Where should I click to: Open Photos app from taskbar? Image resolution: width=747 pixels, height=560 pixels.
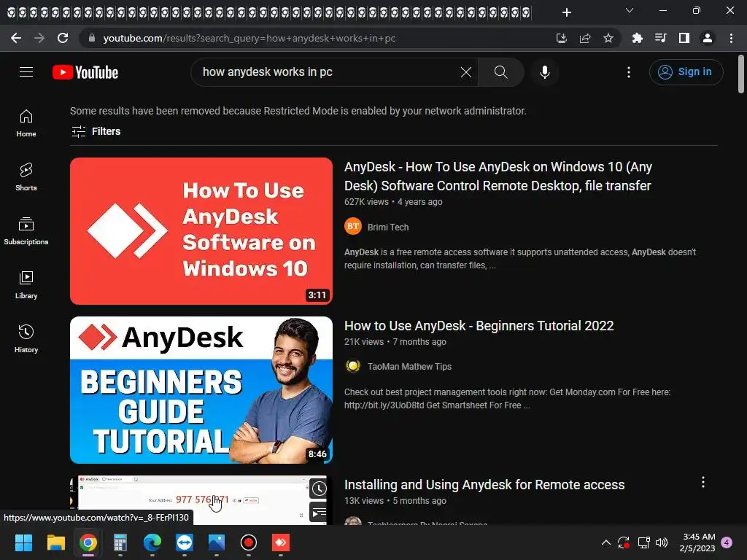point(217,542)
